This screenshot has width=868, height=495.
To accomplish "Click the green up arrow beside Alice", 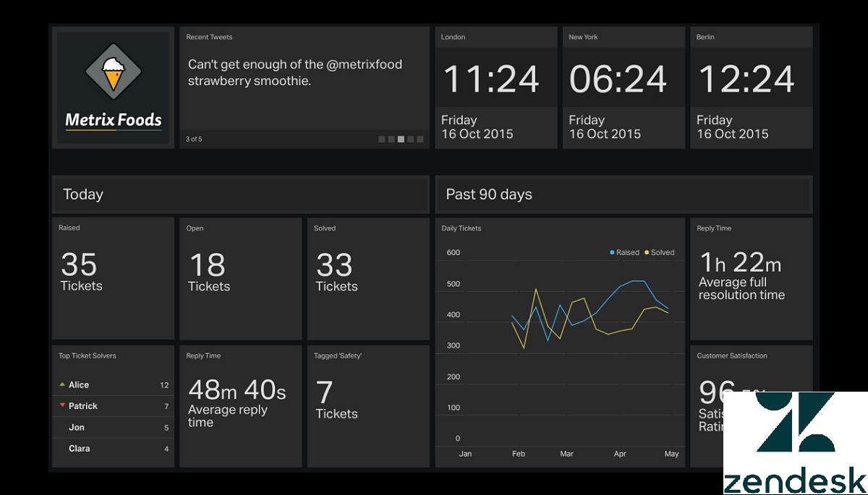I will pyautogui.click(x=62, y=384).
